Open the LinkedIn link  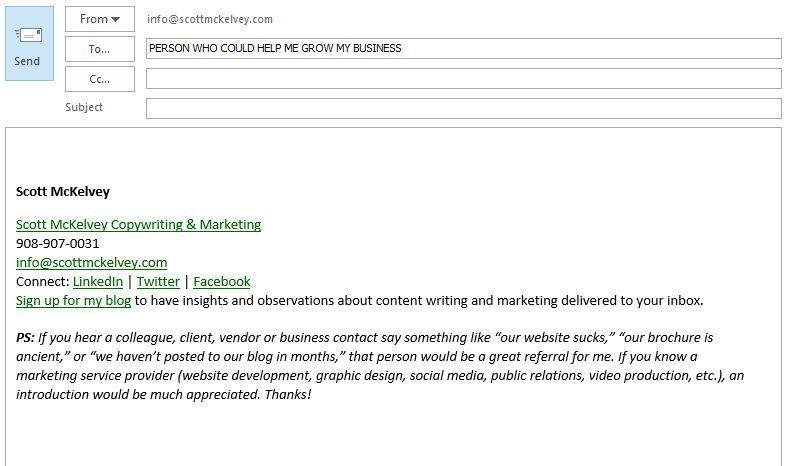98,282
